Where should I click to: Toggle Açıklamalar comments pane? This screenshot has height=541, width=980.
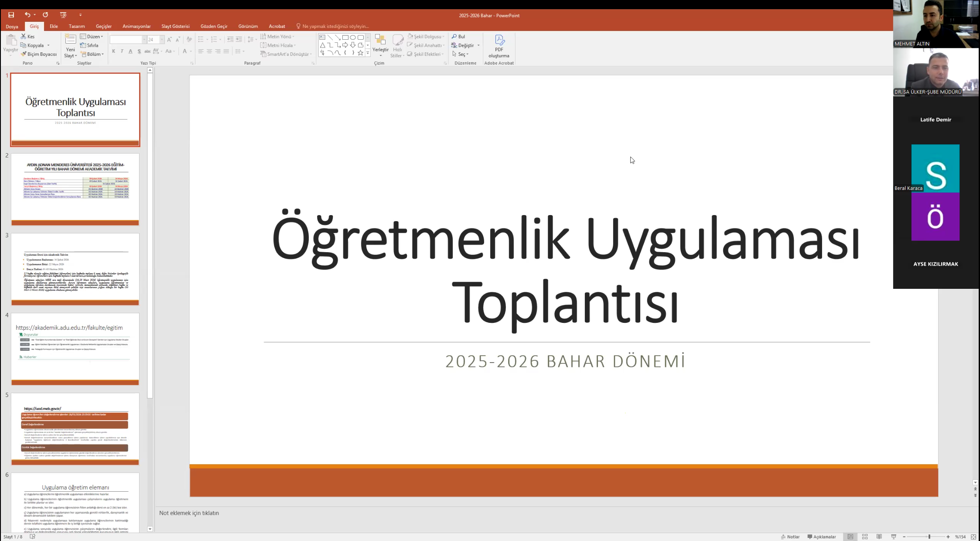[x=821, y=537]
